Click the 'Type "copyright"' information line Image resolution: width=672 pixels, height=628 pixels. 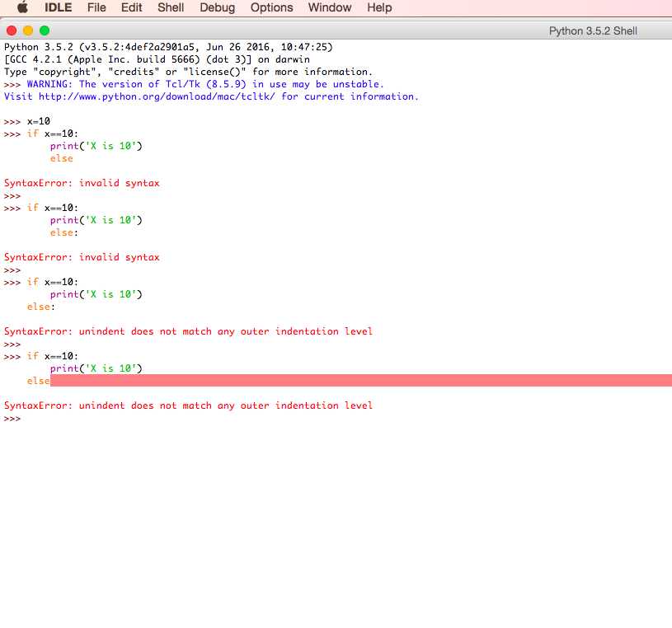point(188,72)
